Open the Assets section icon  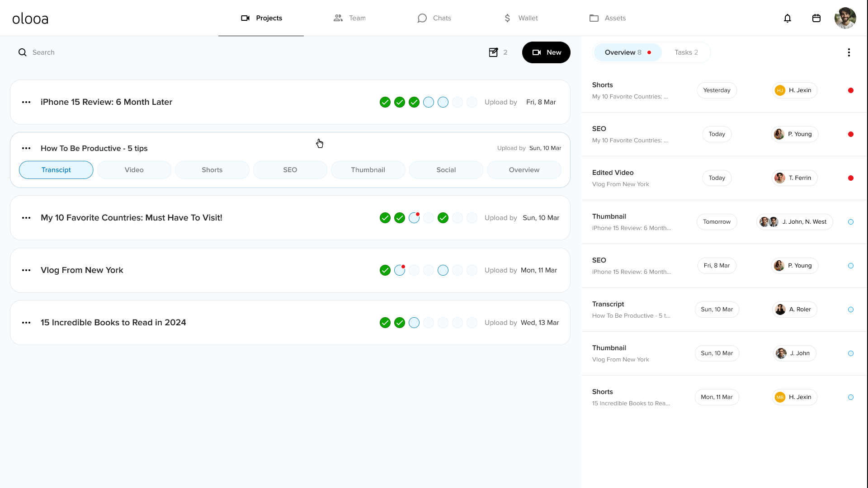pos(594,18)
